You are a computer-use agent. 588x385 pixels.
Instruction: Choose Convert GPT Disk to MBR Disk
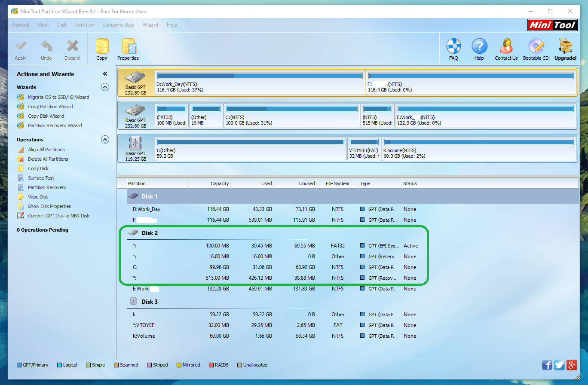tap(58, 216)
